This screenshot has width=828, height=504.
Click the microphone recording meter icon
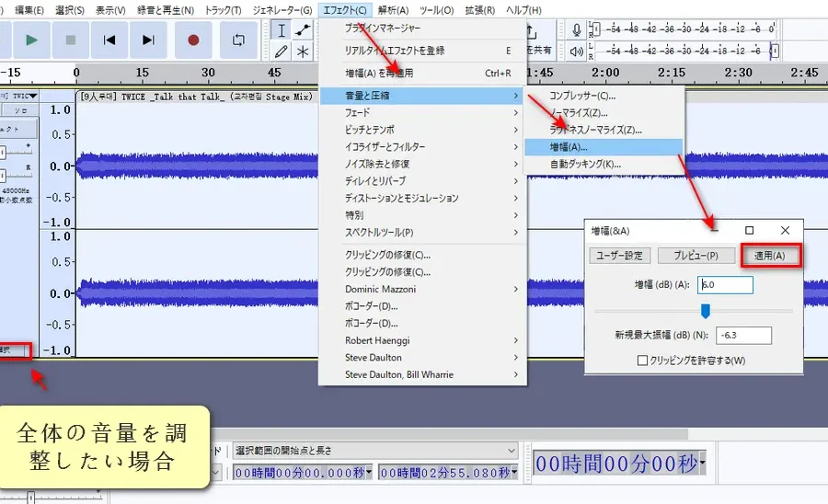[x=577, y=29]
